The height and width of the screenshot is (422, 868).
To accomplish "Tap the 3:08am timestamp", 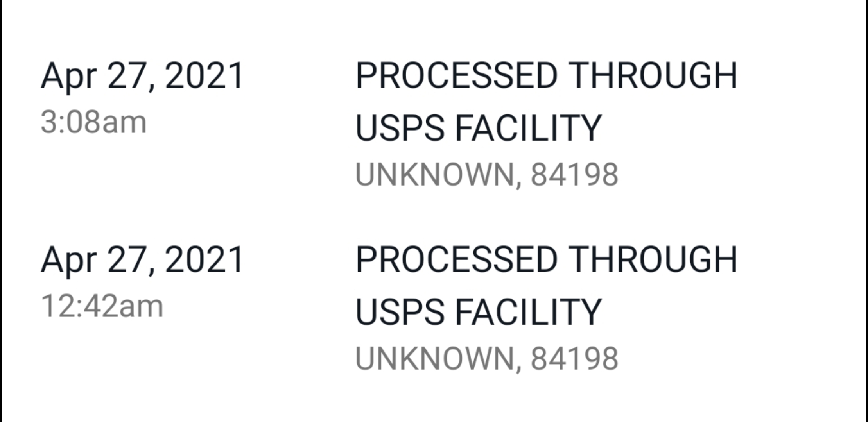I will coord(93,122).
